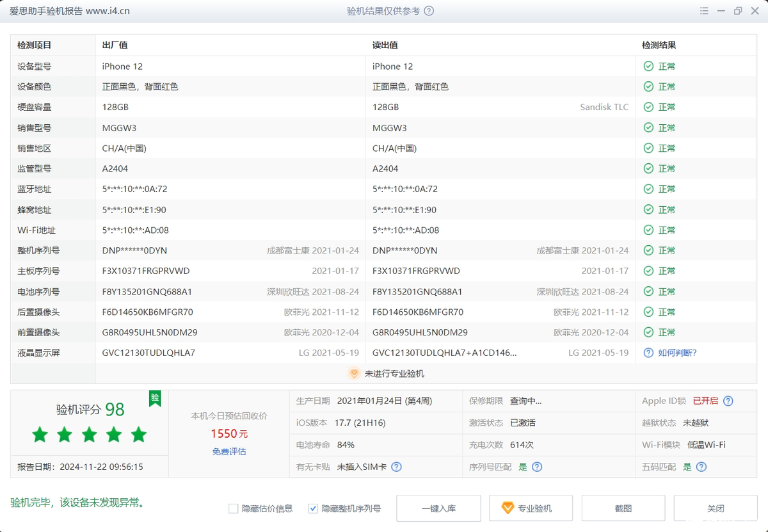This screenshot has width=768, height=532.
Task: Click the Sandisk TLC storage label
Action: point(604,107)
